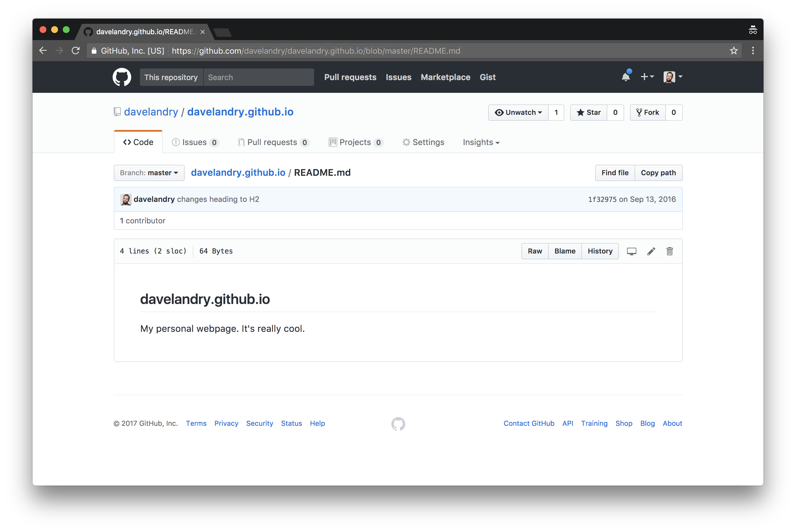The image size is (796, 532).
Task: Click the GitHub Octocat logo in header
Action: tap(122, 77)
